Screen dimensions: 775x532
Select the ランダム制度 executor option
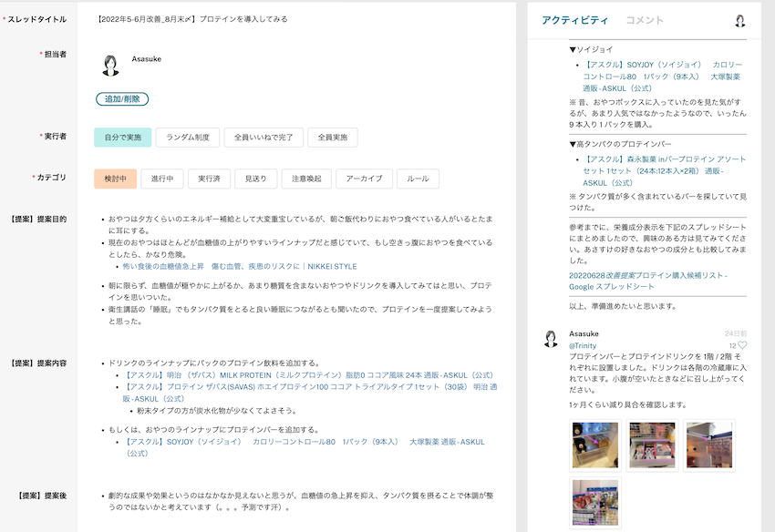(188, 138)
